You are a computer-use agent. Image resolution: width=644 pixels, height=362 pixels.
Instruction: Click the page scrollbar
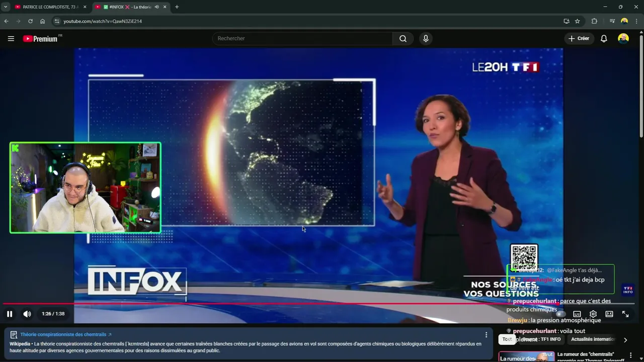pos(641,85)
